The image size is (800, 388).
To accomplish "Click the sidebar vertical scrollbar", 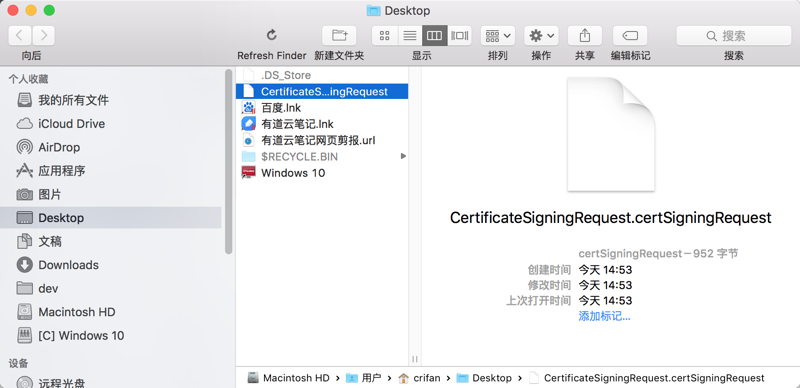I will tap(229, 161).
